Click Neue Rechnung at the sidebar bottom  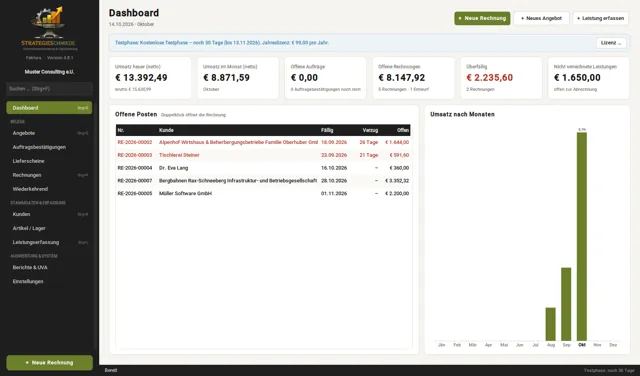49,363
